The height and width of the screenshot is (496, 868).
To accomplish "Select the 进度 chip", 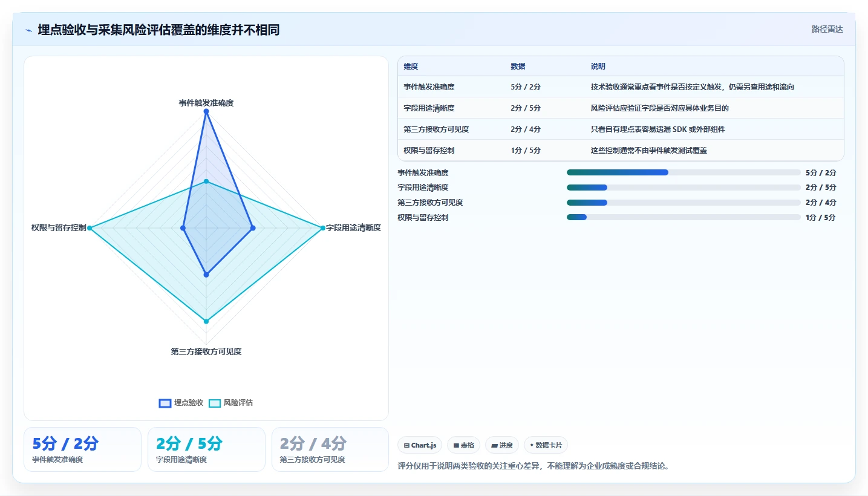I will coord(502,445).
